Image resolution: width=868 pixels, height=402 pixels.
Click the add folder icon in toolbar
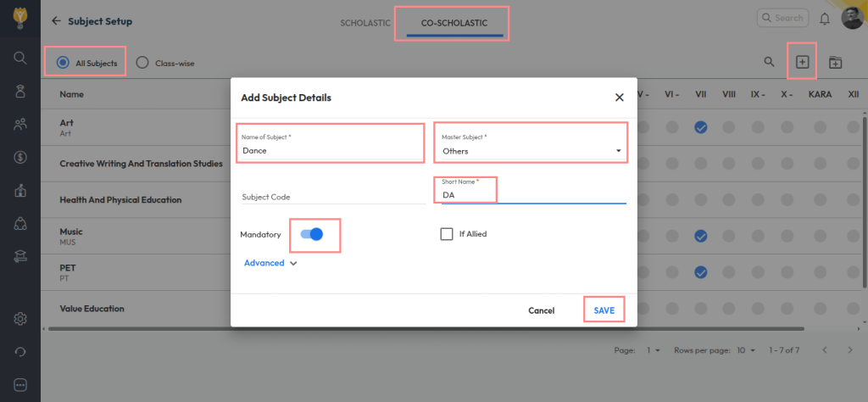click(x=835, y=62)
